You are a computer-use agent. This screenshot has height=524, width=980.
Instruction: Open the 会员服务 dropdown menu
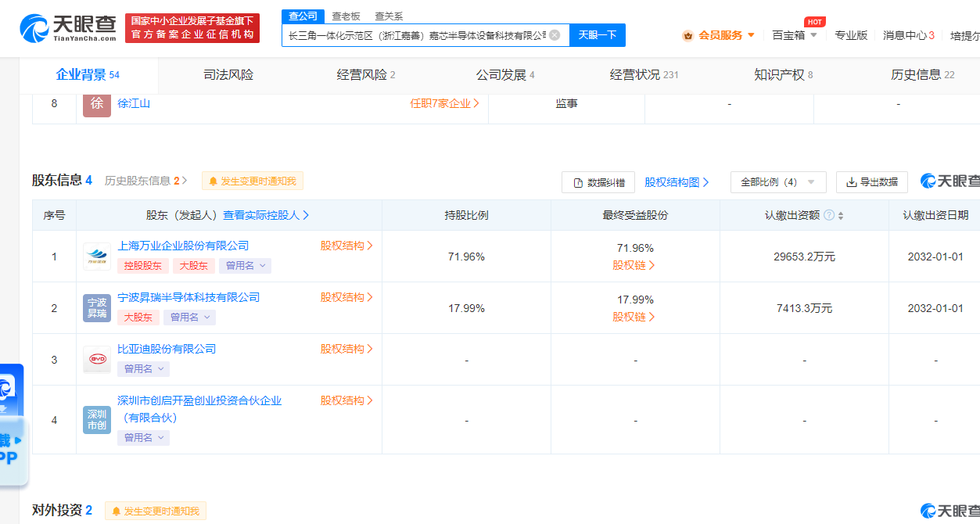[x=719, y=35]
